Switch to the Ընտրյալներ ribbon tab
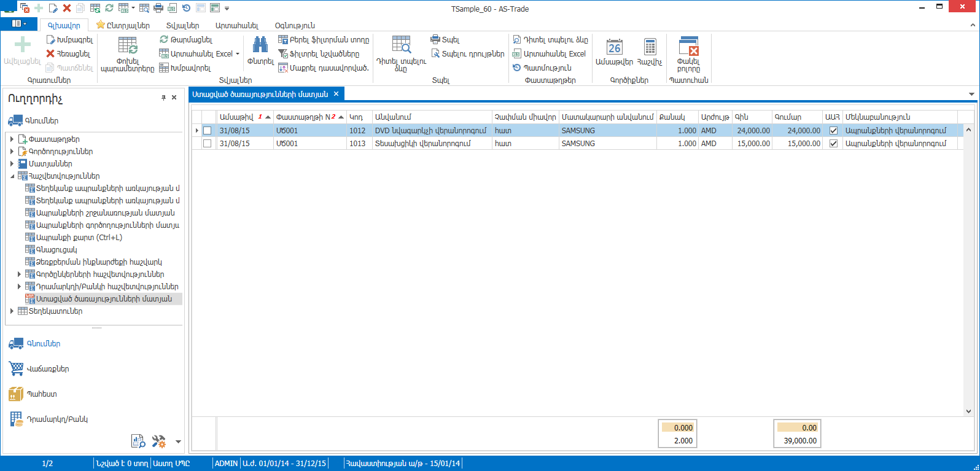The image size is (980, 471). [123, 25]
